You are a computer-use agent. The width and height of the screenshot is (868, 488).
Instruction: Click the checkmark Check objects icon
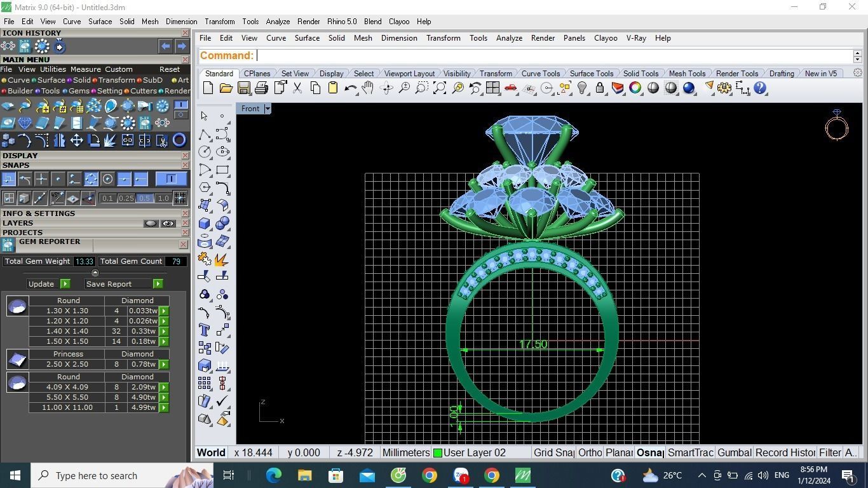click(x=222, y=401)
